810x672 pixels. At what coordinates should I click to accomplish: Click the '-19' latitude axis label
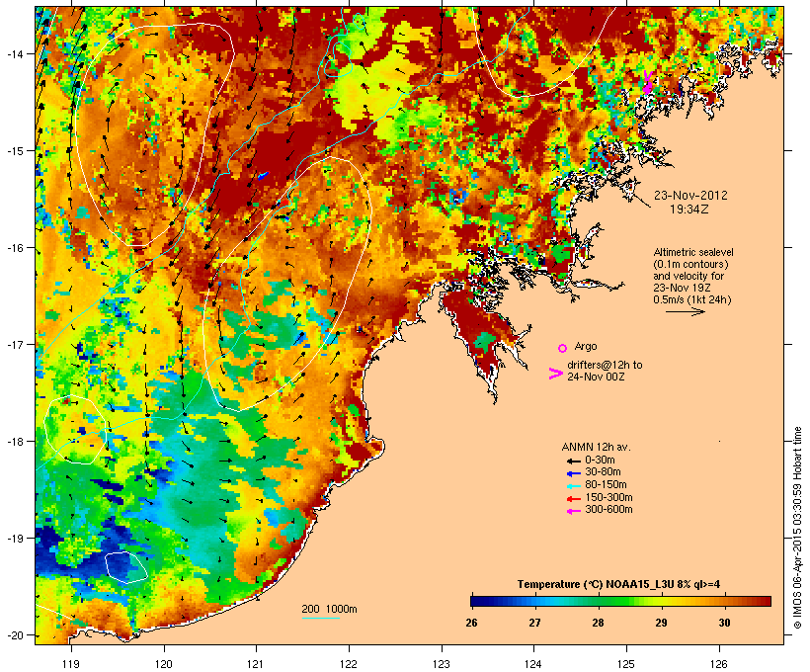point(14,539)
